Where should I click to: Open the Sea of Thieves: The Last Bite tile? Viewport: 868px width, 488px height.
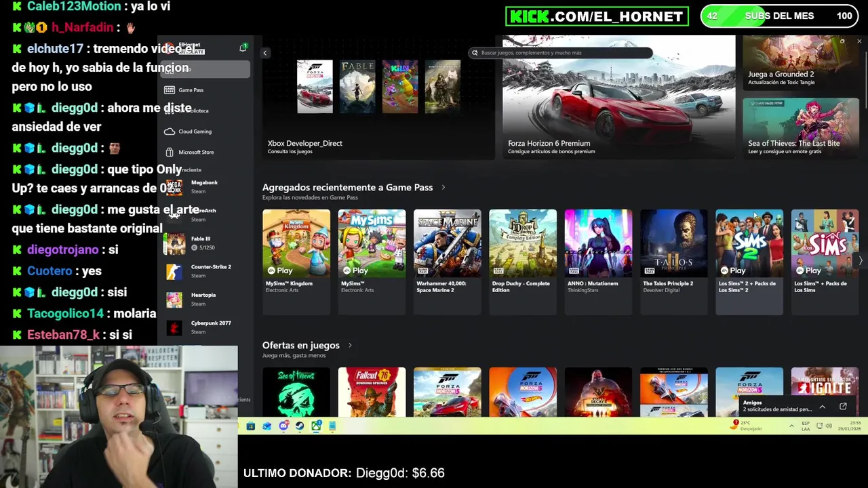click(x=801, y=127)
